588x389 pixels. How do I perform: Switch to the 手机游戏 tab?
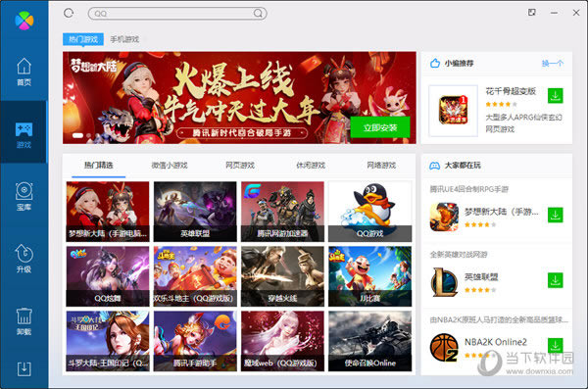coord(124,39)
